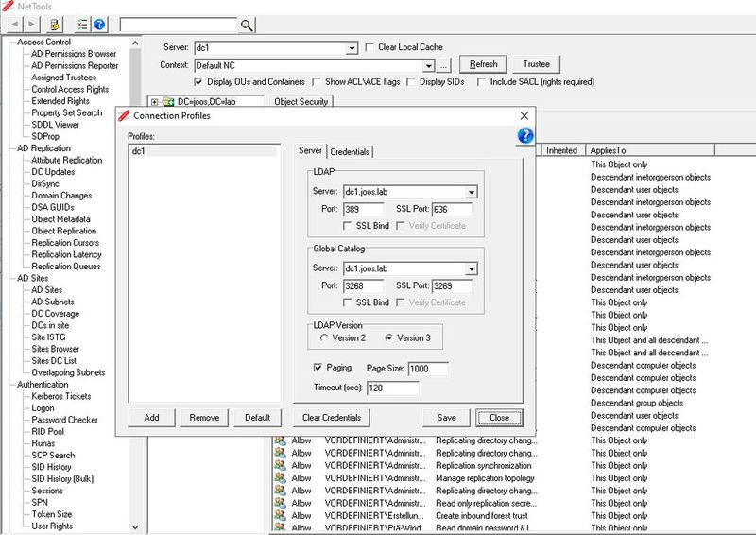This screenshot has height=535, width=756.
Task: Uncheck Display OUs and Containers
Action: [198, 82]
